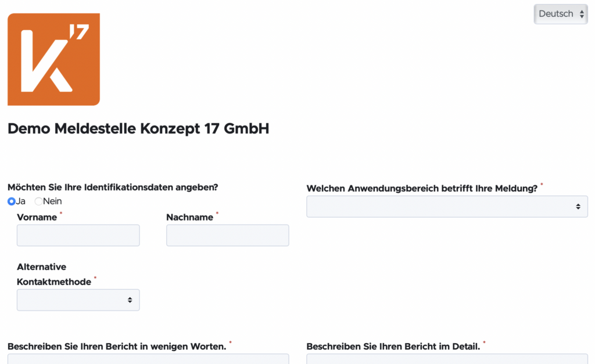
Task: Click the Vorname input field
Action: 78,235
